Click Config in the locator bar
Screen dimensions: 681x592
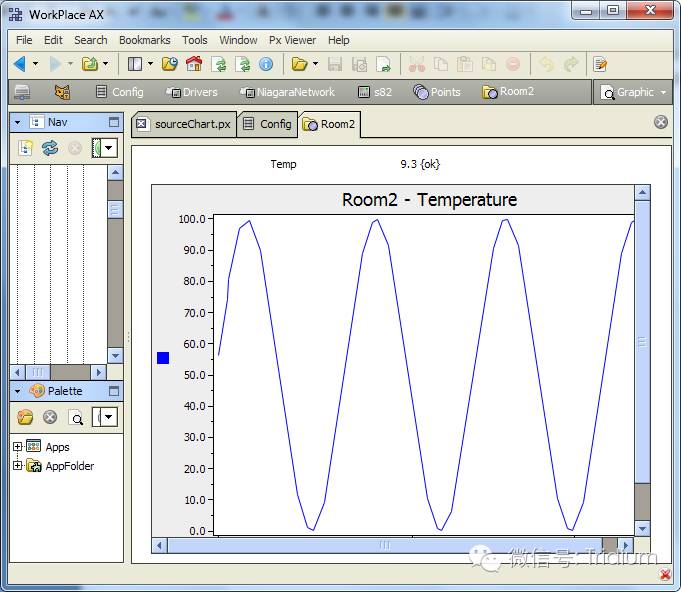(x=119, y=92)
